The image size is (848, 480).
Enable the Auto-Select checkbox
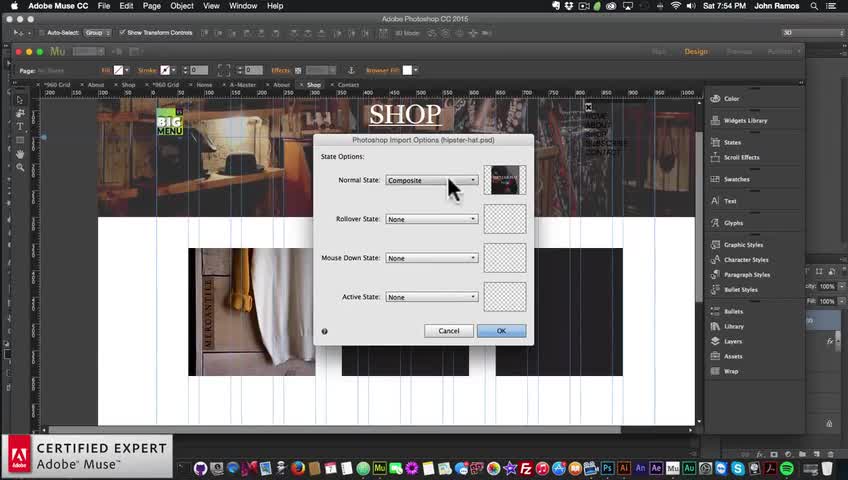tap(42, 33)
